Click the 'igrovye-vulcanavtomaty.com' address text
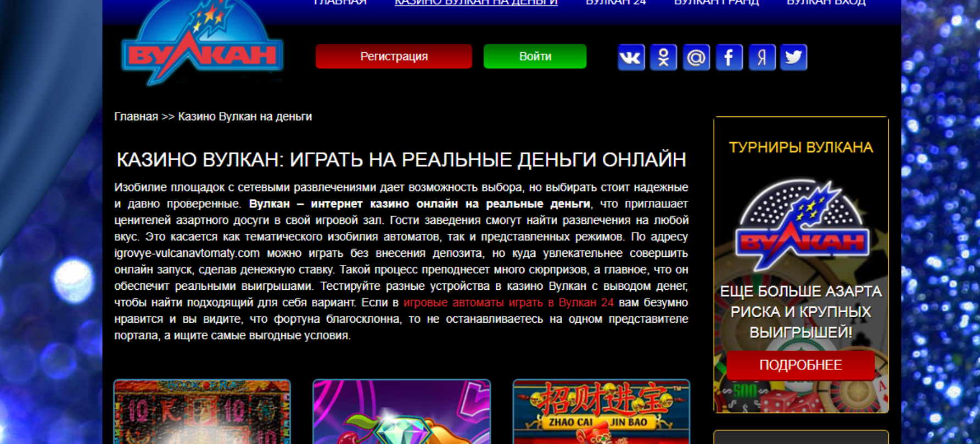This screenshot has width=980, height=444. [187, 253]
